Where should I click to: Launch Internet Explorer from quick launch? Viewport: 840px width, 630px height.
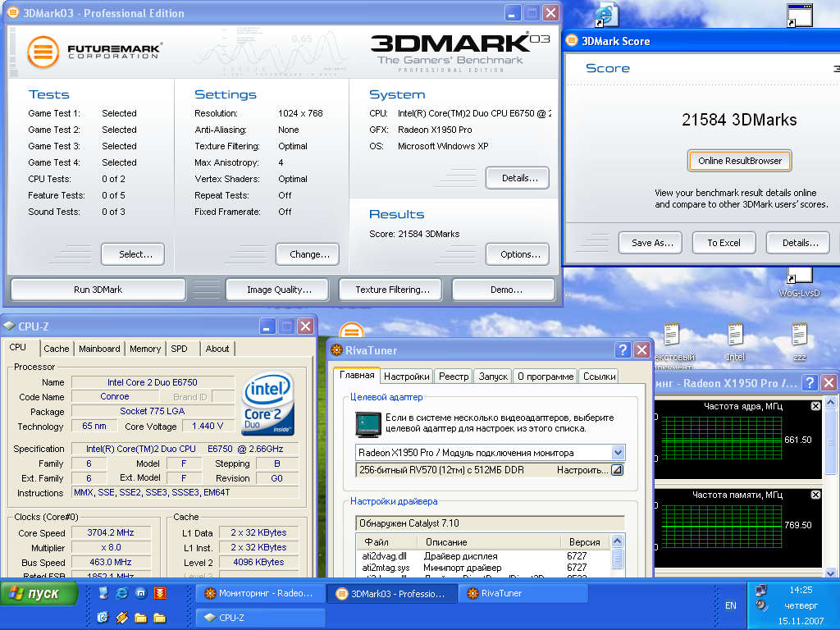[x=122, y=593]
